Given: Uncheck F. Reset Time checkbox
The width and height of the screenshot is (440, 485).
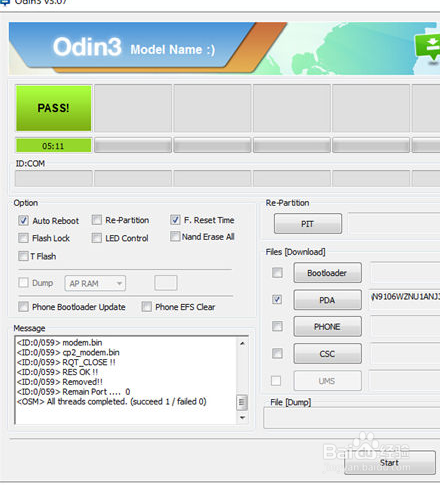Looking at the screenshot, I should pyautogui.click(x=175, y=220).
